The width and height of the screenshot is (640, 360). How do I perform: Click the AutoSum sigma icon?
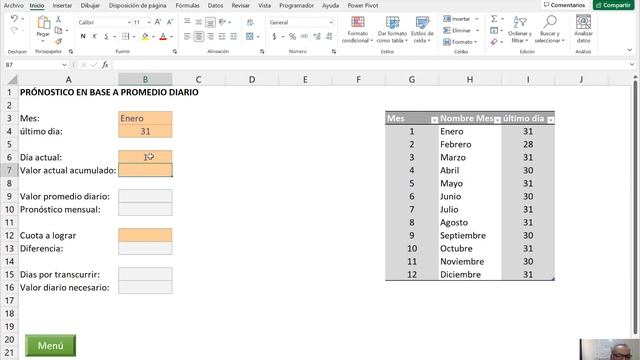coord(494,19)
